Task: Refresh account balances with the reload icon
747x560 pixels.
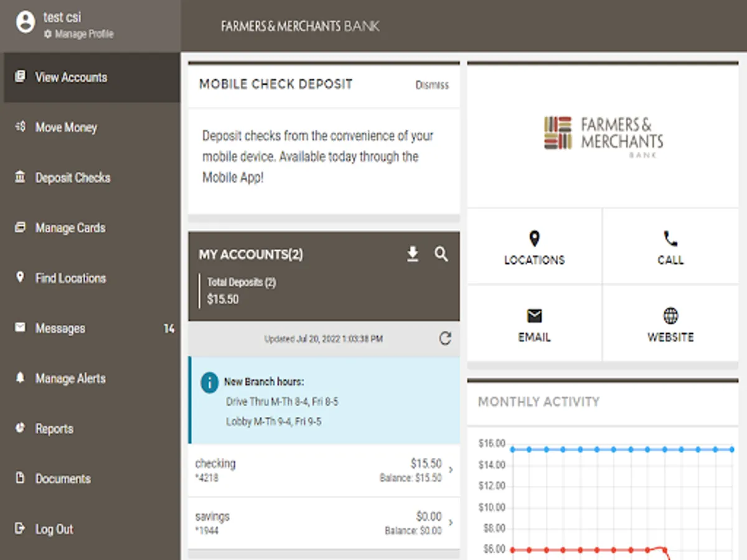Action: click(445, 338)
